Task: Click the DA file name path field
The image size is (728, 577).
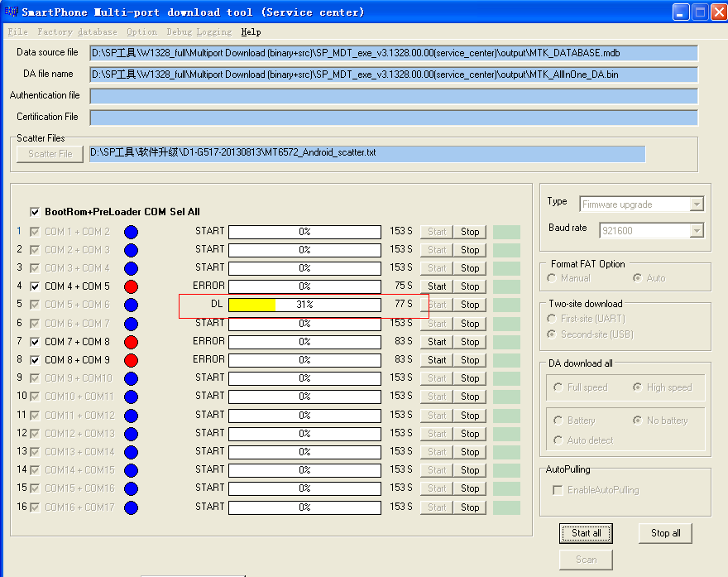Action: point(394,75)
